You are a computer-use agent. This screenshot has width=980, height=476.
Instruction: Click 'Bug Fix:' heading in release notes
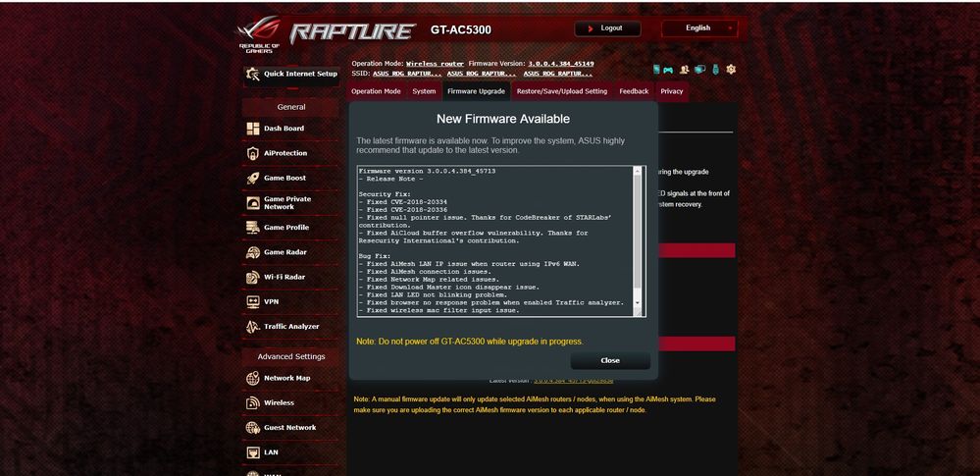point(375,256)
